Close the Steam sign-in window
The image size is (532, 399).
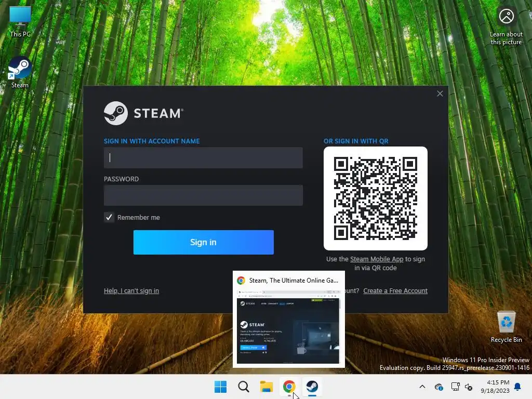pos(440,94)
